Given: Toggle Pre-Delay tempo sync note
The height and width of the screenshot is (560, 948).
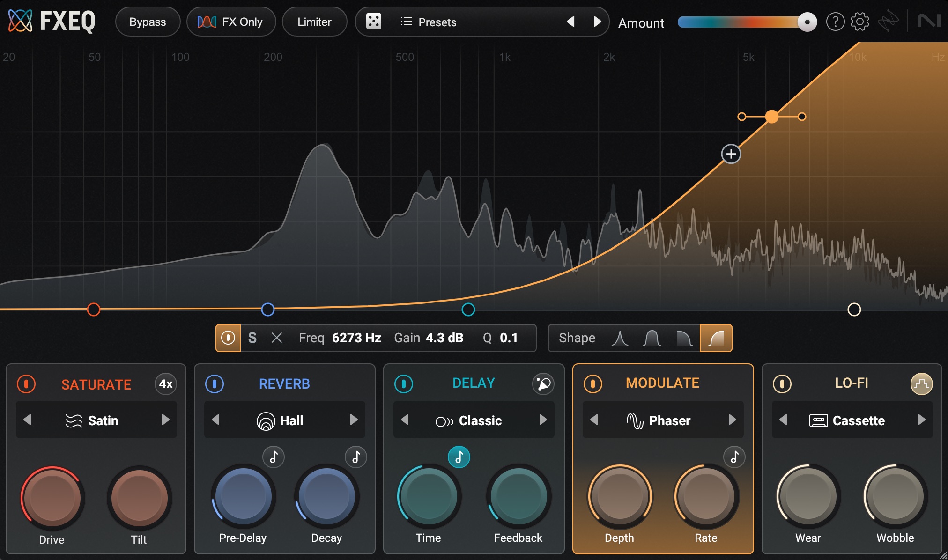Looking at the screenshot, I should [274, 457].
